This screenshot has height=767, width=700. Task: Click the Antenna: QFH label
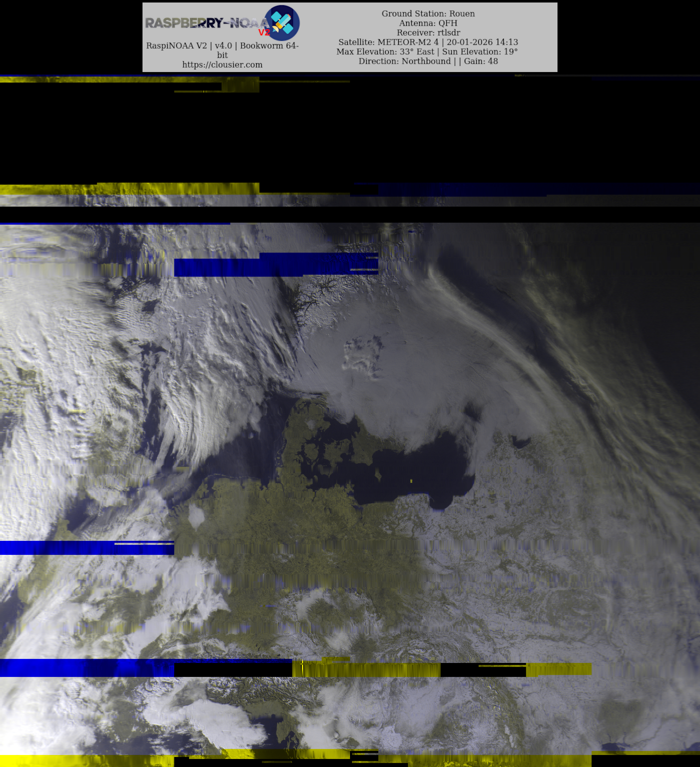click(x=428, y=23)
